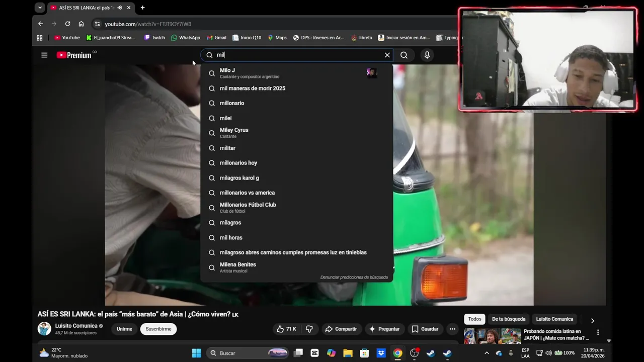Open the El_juancho09 Stream bookmark
The width and height of the screenshot is (644, 362).
(x=111, y=38)
